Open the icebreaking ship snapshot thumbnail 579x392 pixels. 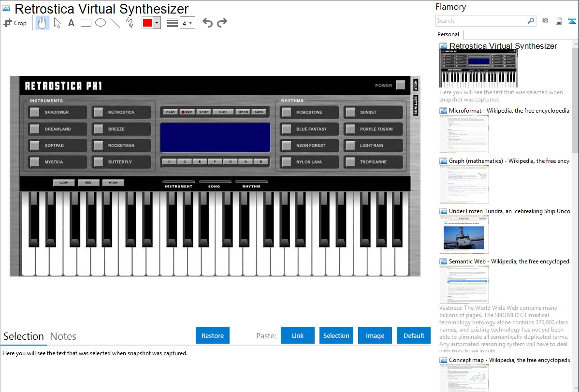(x=464, y=234)
